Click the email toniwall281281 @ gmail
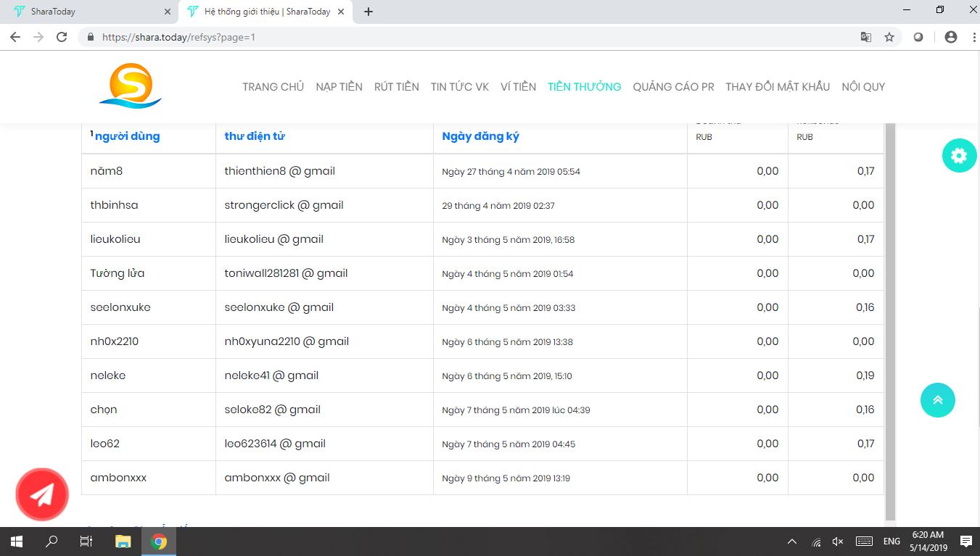The image size is (980, 556). (x=286, y=273)
